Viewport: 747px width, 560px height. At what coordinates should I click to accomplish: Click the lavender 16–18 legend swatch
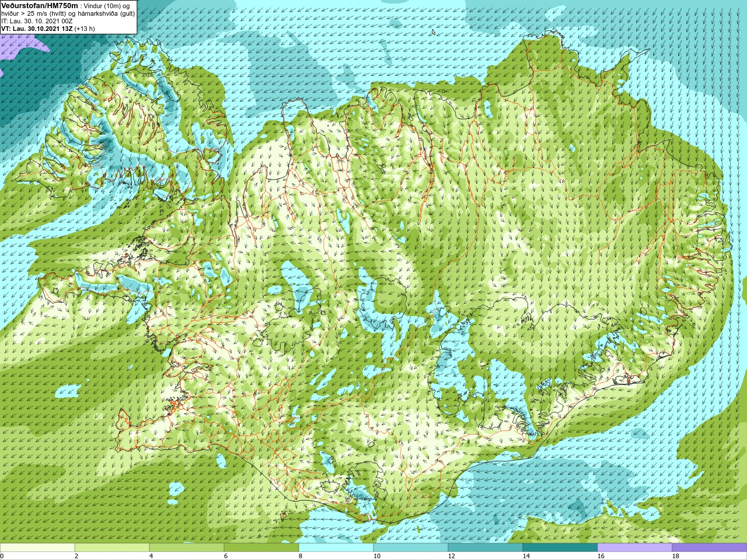(x=635, y=548)
